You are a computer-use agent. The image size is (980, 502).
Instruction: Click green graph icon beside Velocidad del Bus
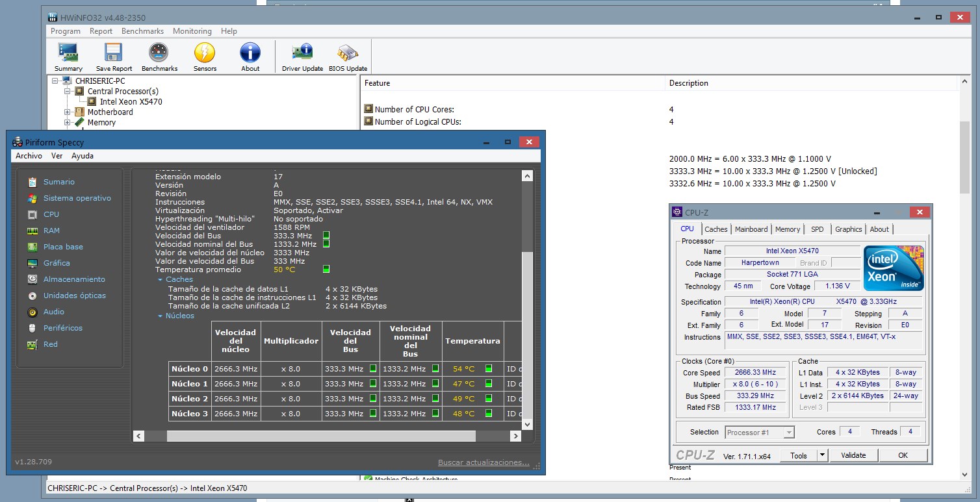pos(326,235)
